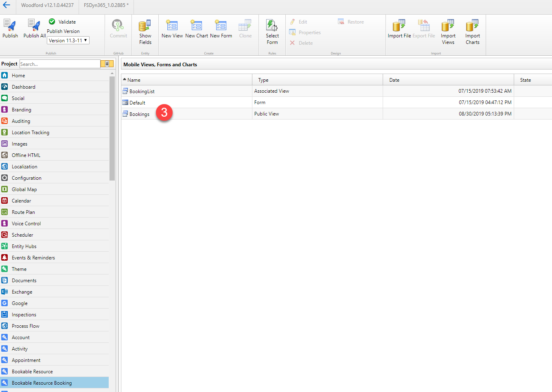Click the project list scrollbar
Screen dimensions: 552x392
(x=112, y=128)
